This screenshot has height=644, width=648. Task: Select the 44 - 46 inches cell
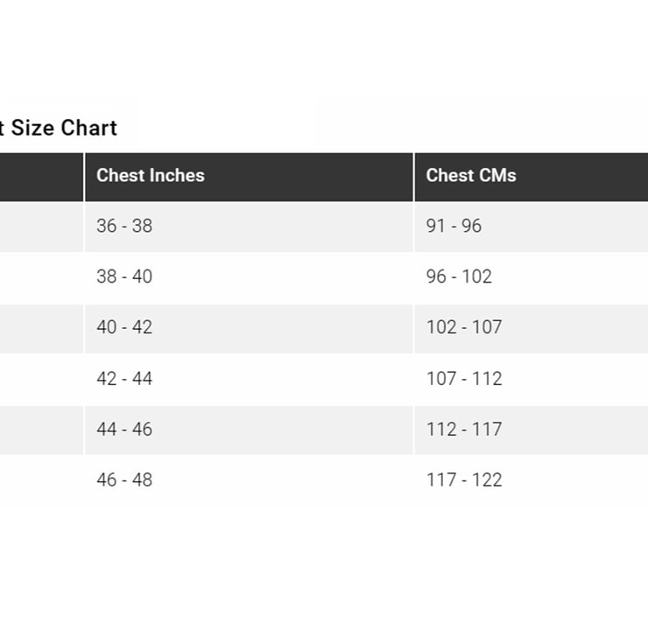tap(124, 430)
